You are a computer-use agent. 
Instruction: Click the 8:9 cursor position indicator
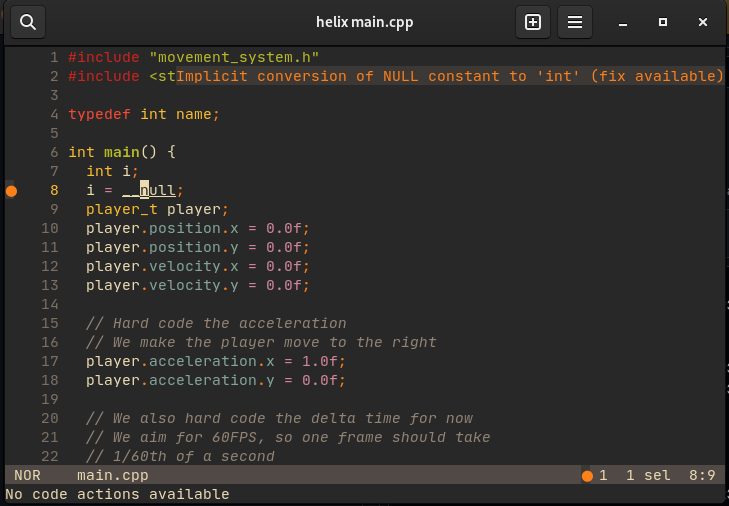(x=702, y=475)
